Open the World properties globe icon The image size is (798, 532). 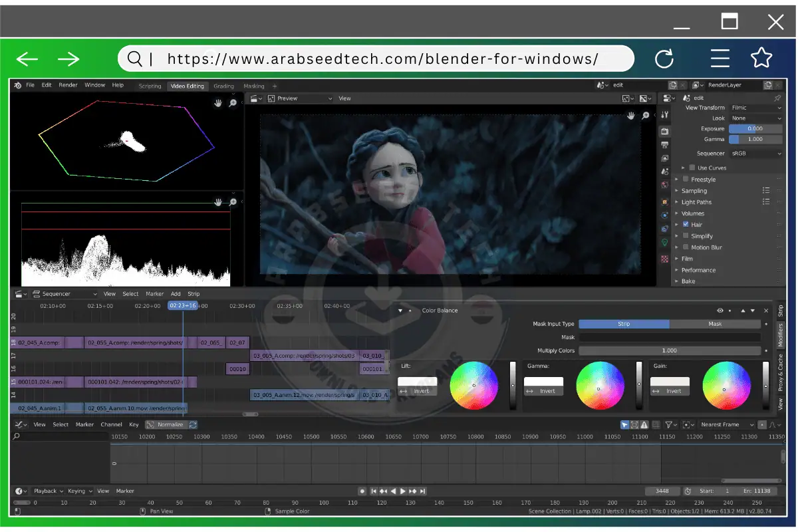click(x=664, y=185)
